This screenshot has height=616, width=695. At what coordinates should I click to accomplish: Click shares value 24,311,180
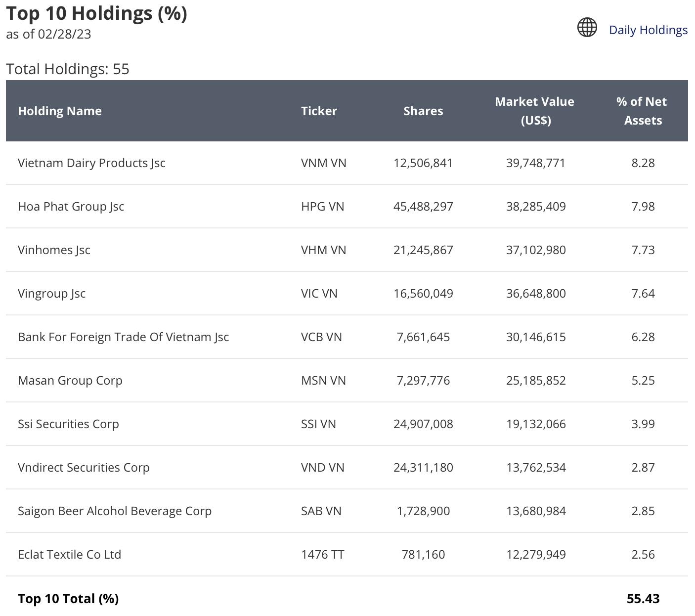pyautogui.click(x=423, y=467)
